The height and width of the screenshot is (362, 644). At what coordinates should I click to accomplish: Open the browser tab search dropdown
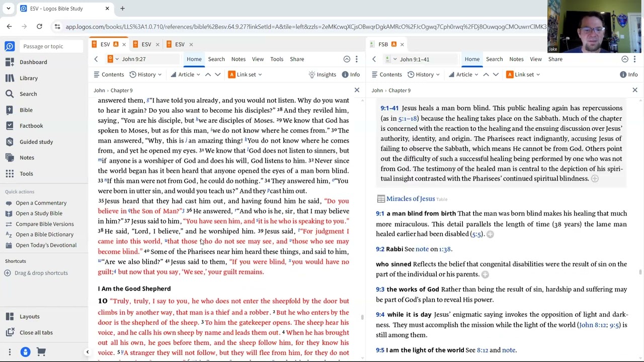[x=8, y=9]
